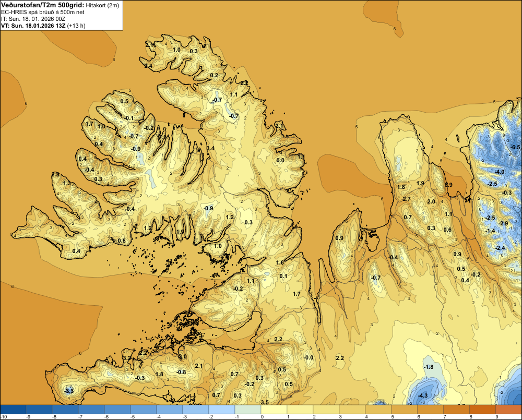Click the 1.3 temperature value
This screenshot has width=522, height=420.
67,183
